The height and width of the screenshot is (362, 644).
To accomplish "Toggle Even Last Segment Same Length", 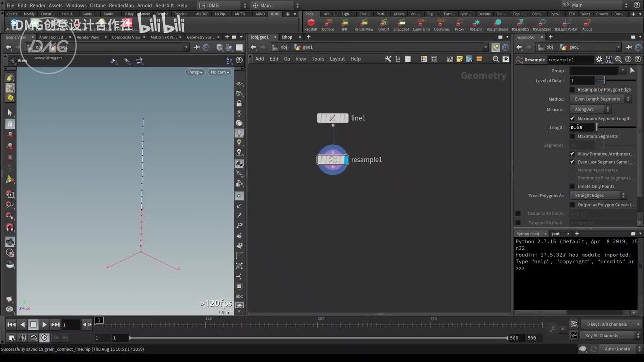I will (572, 162).
